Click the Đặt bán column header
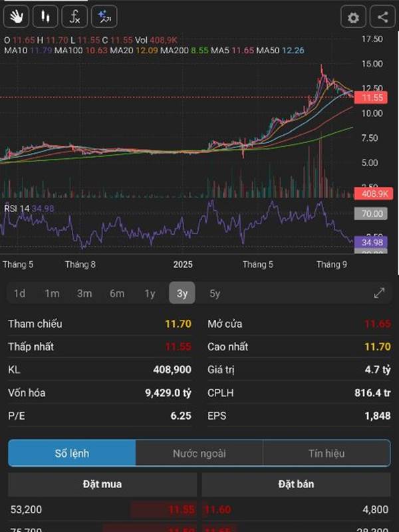The width and height of the screenshot is (399, 532). [x=296, y=484]
